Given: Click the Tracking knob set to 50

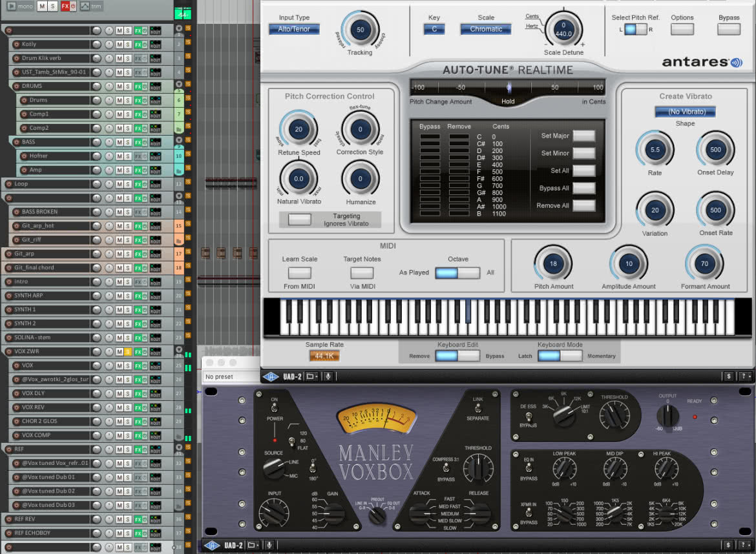Looking at the screenshot, I should pyautogui.click(x=360, y=30).
